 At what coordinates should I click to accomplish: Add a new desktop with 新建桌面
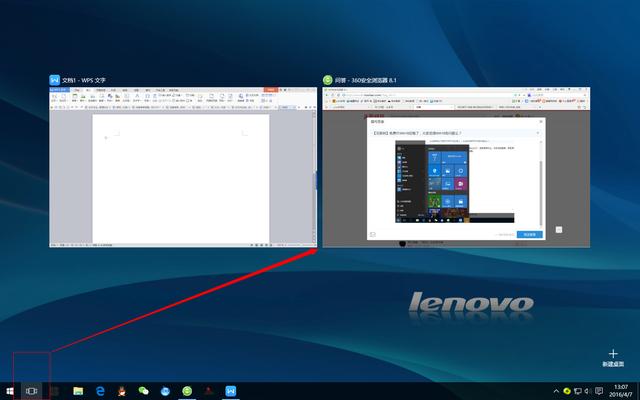click(x=613, y=358)
